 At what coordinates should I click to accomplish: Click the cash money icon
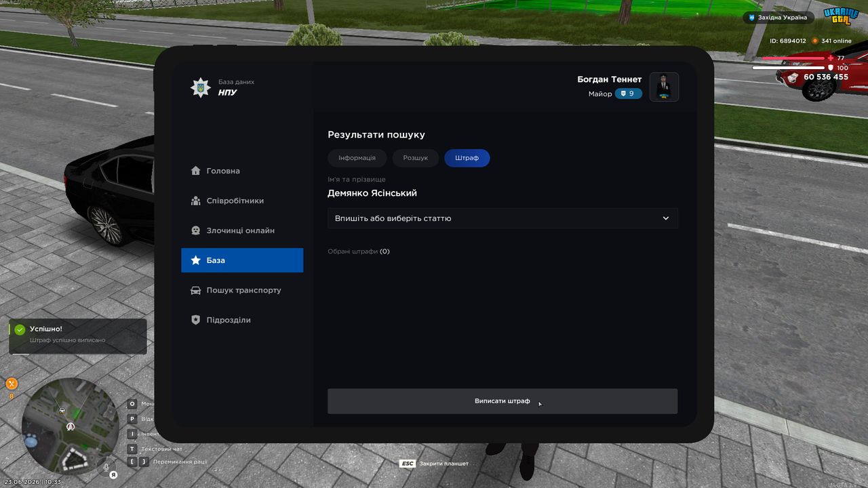tap(793, 77)
